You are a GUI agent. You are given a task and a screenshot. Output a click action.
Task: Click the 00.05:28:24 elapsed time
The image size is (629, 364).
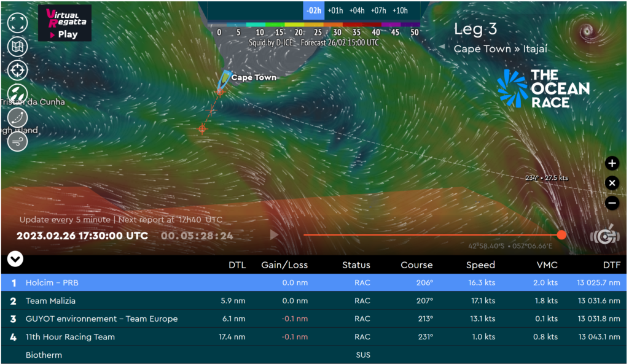point(197,236)
